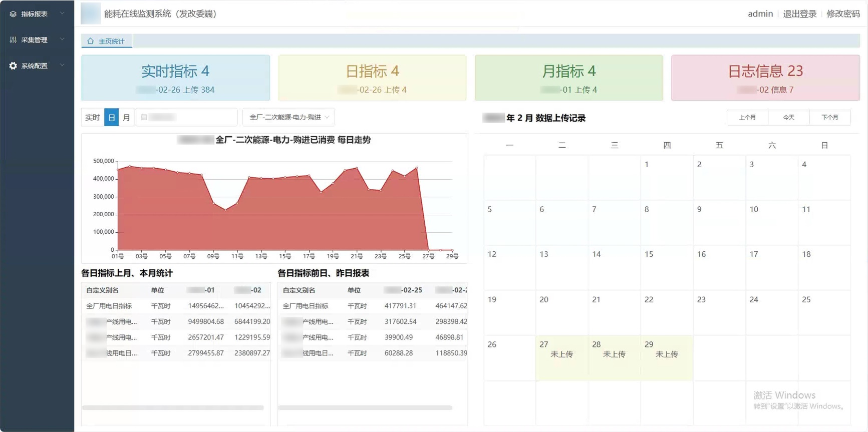Screen dimensions: 868x432
Task: Open the 日指标 4 summary card
Action: point(372,78)
